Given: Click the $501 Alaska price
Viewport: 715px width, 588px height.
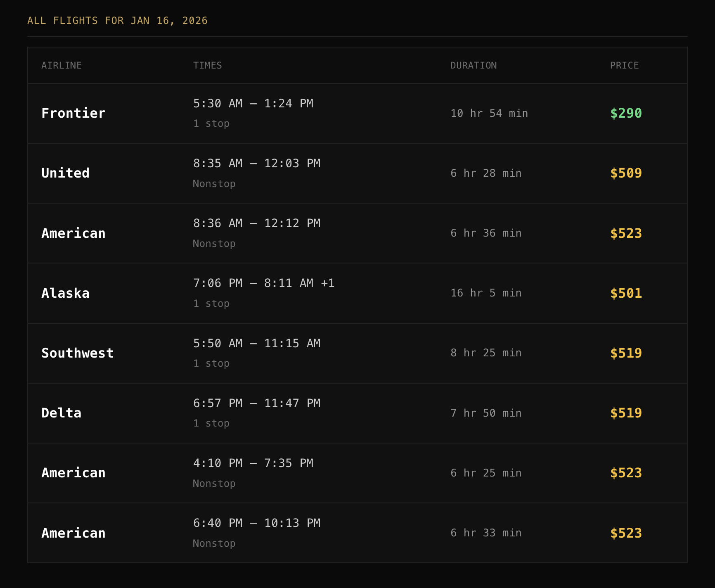Looking at the screenshot, I should click(x=626, y=293).
